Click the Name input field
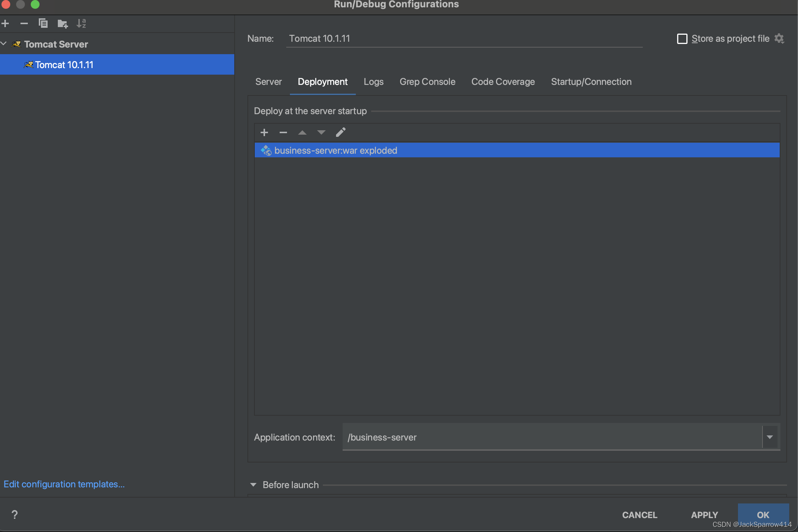This screenshot has height=532, width=798. pyautogui.click(x=464, y=39)
